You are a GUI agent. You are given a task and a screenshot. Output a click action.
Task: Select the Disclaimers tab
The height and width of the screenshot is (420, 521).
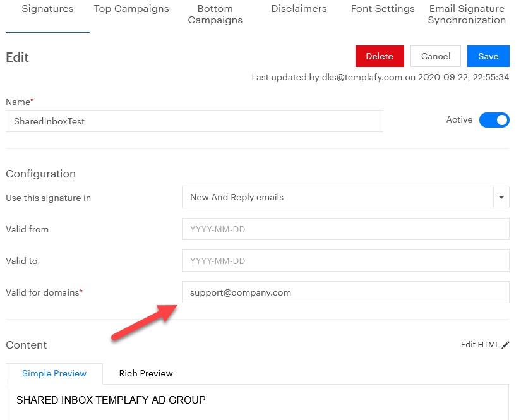point(299,9)
